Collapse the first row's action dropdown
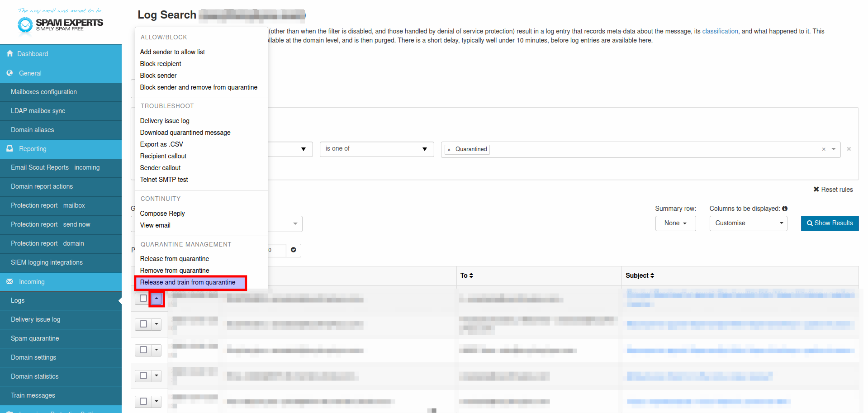Viewport: 868px width, 413px height. tap(157, 299)
